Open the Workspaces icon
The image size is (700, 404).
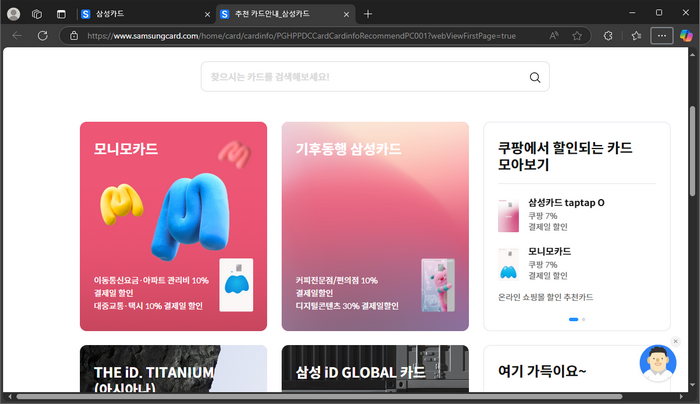tap(37, 14)
